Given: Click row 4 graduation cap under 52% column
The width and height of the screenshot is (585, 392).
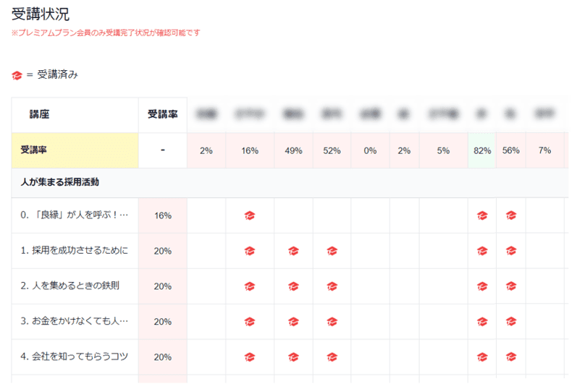Looking at the screenshot, I should (332, 357).
